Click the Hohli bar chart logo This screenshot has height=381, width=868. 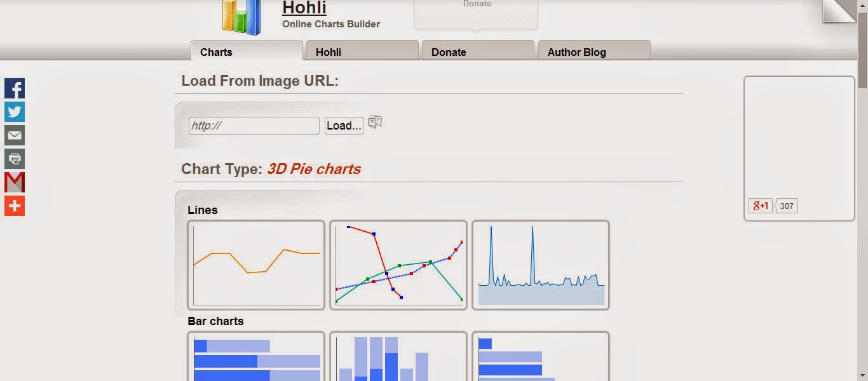(240, 17)
